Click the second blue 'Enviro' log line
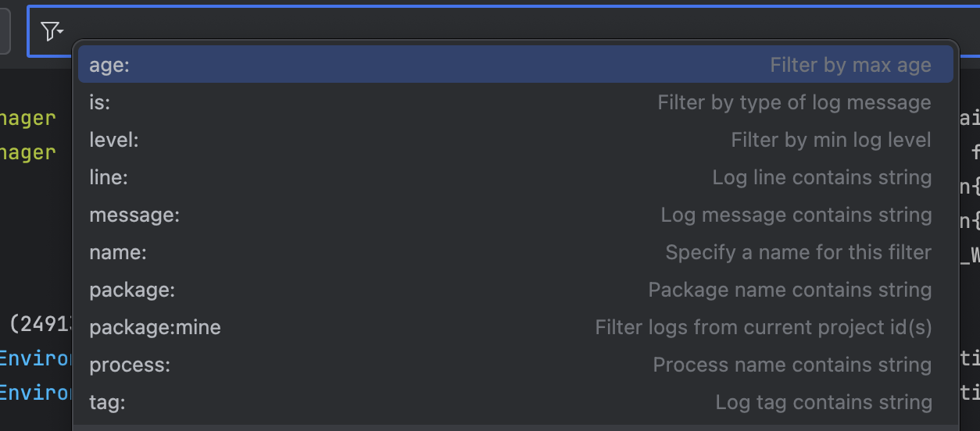The height and width of the screenshot is (431, 980). click(x=35, y=392)
